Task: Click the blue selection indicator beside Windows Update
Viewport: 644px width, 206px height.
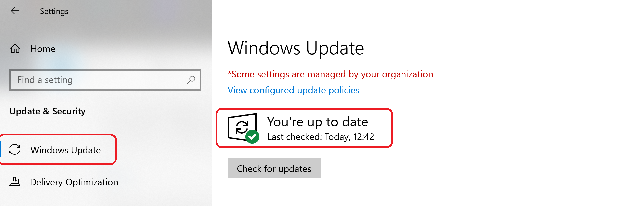Action: [x=1, y=149]
